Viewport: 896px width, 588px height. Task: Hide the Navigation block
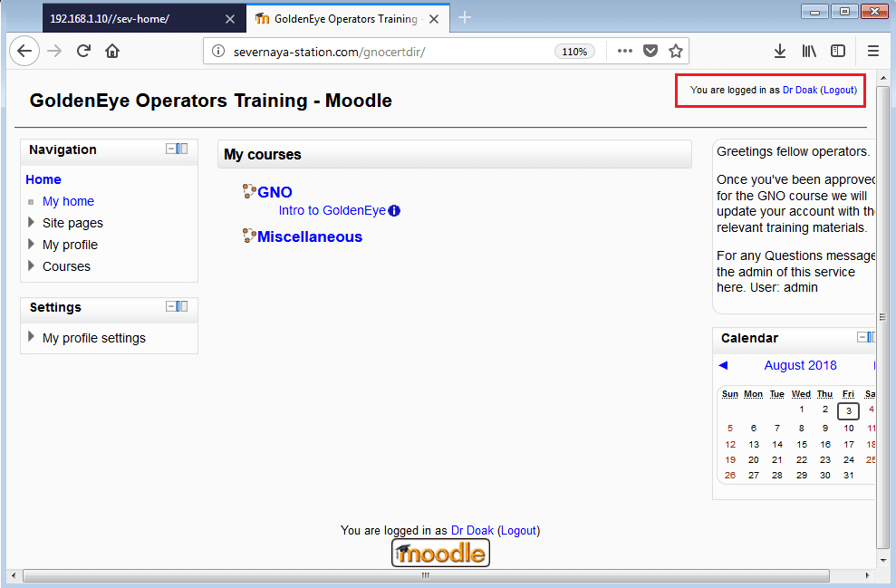[x=170, y=149]
